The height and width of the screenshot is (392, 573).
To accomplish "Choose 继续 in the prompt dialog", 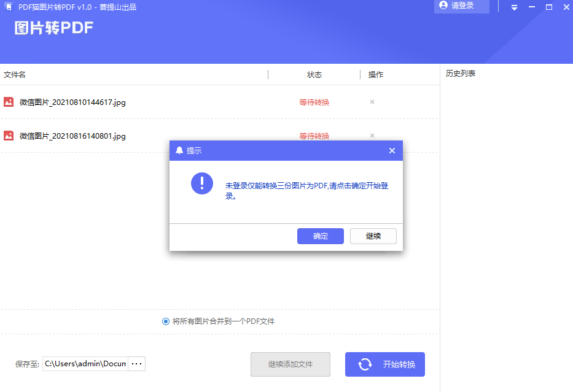I will (373, 236).
